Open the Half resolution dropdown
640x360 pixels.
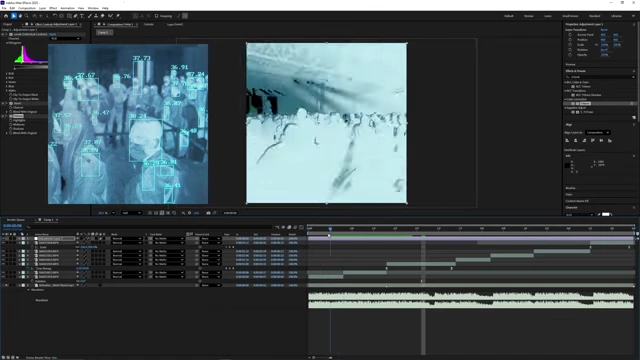131,213
